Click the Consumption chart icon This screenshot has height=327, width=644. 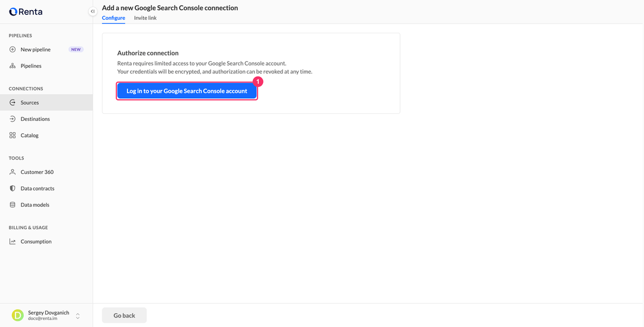tap(13, 242)
